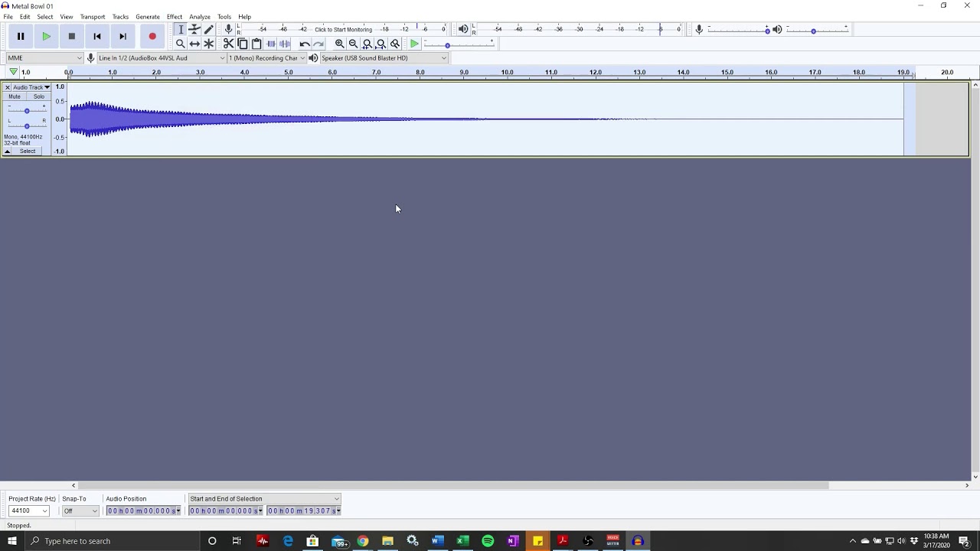Select the Zoom magnifier tool

coord(181,44)
